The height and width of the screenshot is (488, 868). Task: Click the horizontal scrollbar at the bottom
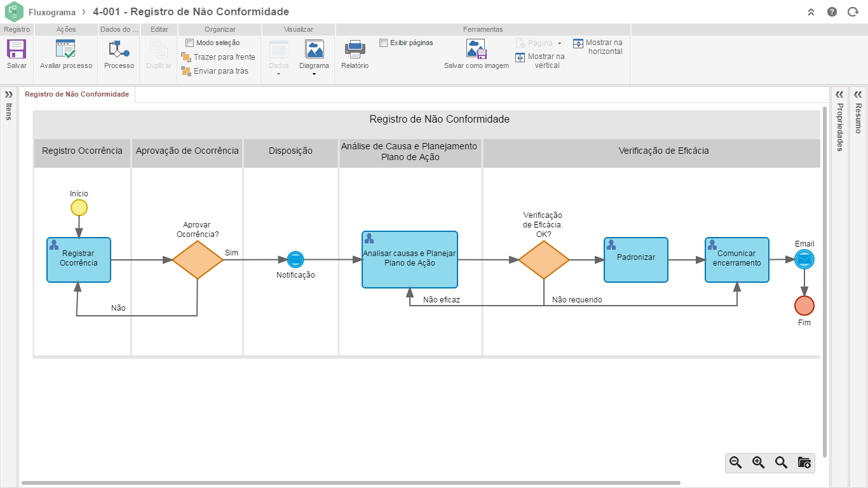tap(349, 483)
